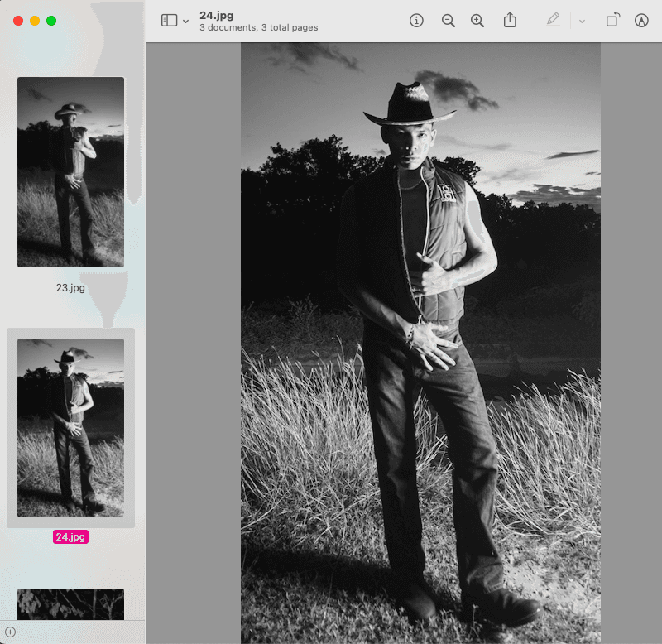Zoom in on the image
Image resolution: width=662 pixels, height=644 pixels.
click(477, 20)
